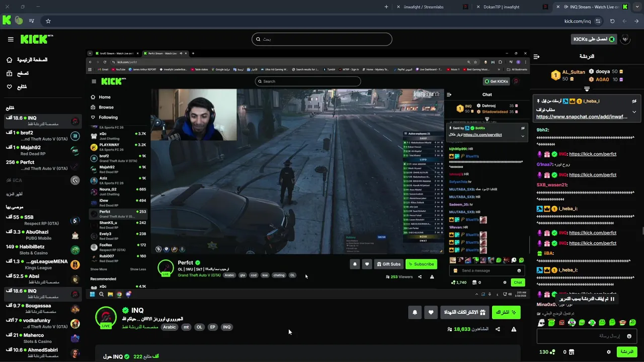Show more followed channels
The width and height of the screenshot is (644, 362).
[x=14, y=194]
